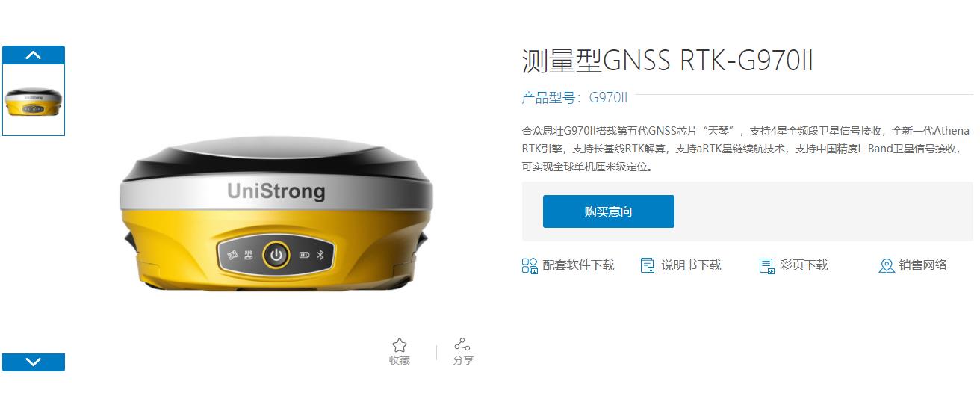This screenshot has width=980, height=405.
Task: Open the 销售网络 link
Action: point(923,265)
